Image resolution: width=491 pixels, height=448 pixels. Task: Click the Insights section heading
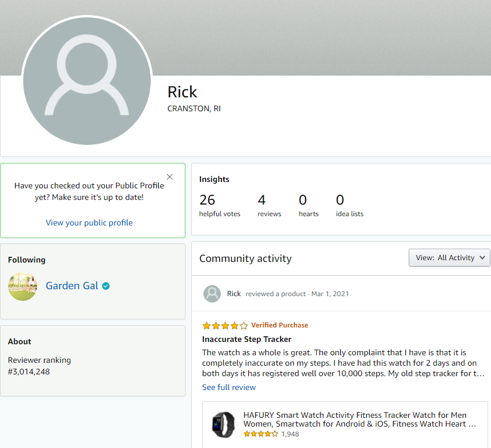[x=214, y=179]
